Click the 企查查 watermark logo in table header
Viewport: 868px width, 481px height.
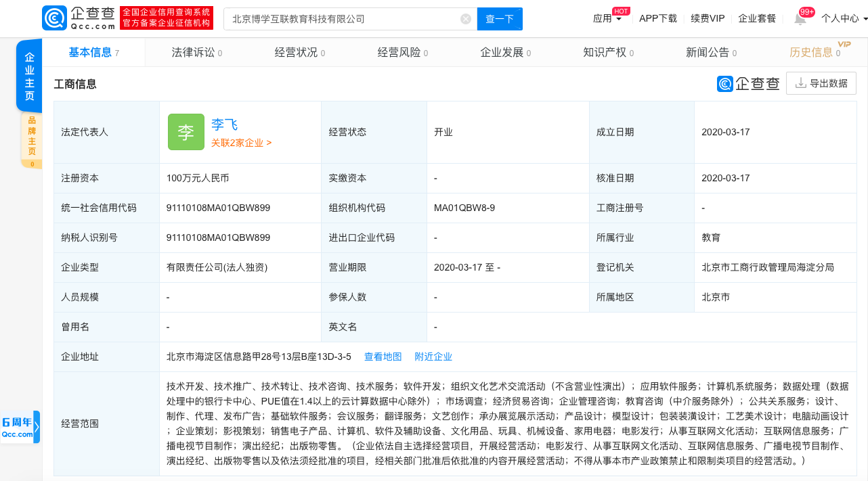(x=748, y=83)
